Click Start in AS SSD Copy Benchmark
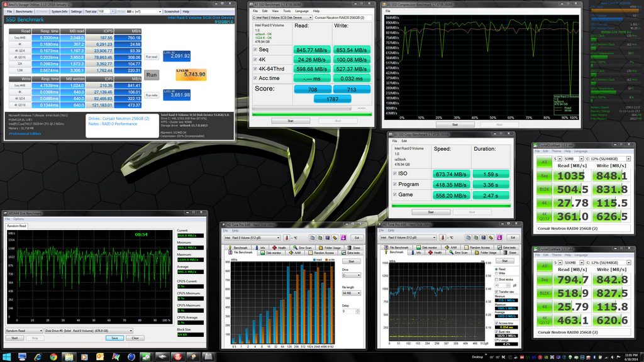Image resolution: width=644 pixels, height=362 pixels. coord(431,212)
